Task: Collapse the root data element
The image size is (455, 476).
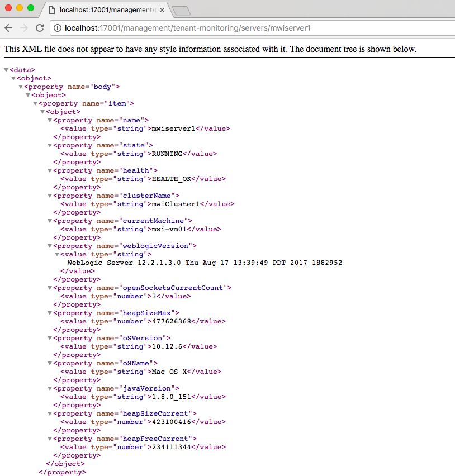Action: [6, 69]
